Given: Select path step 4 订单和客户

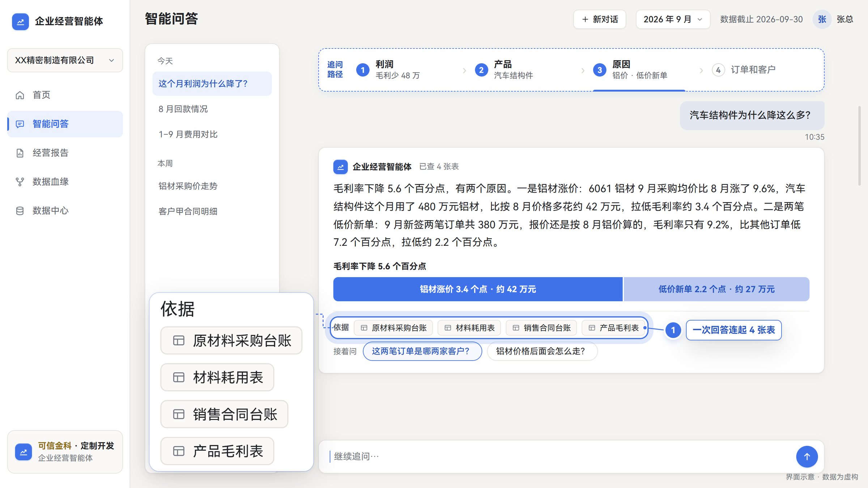Looking at the screenshot, I should [x=744, y=70].
